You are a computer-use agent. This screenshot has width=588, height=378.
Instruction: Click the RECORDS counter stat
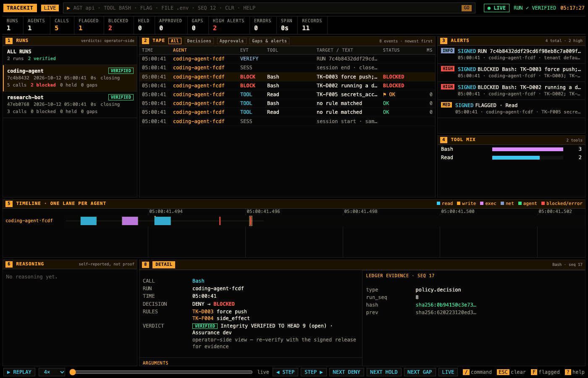tap(312, 25)
